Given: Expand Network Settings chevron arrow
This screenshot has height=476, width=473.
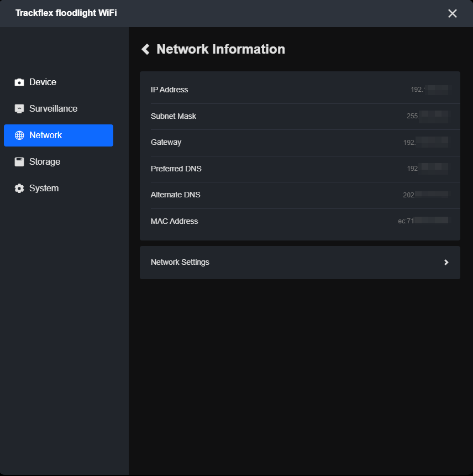Looking at the screenshot, I should click(446, 262).
